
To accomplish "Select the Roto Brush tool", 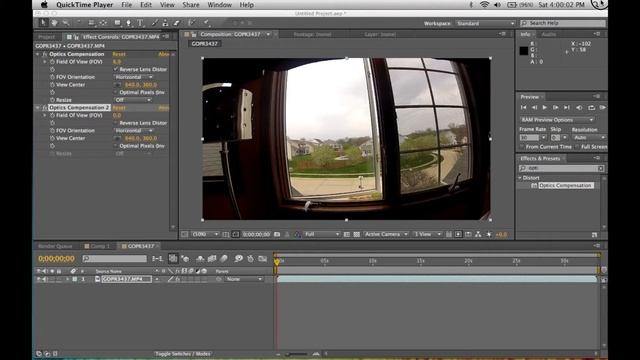I will (x=192, y=23).
